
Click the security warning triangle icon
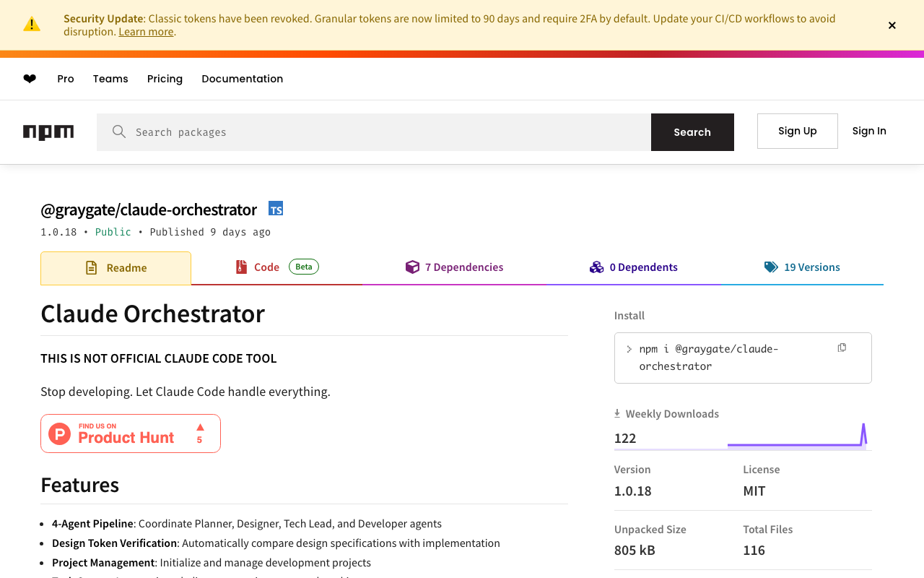[32, 25]
